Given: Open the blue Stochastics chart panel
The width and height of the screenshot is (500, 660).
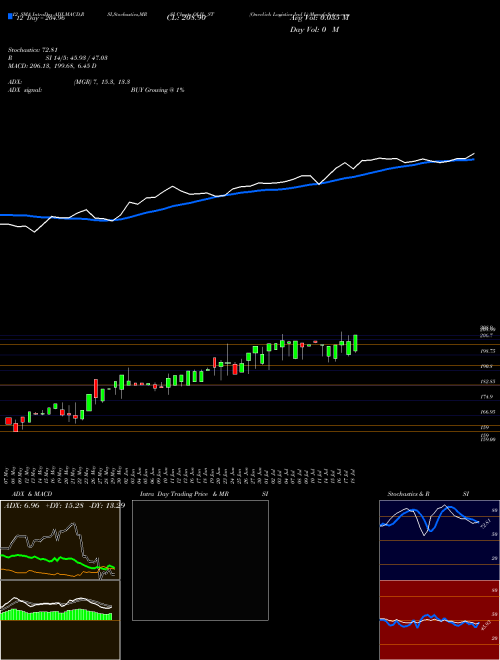Looking at the screenshot, I should coord(439,540).
